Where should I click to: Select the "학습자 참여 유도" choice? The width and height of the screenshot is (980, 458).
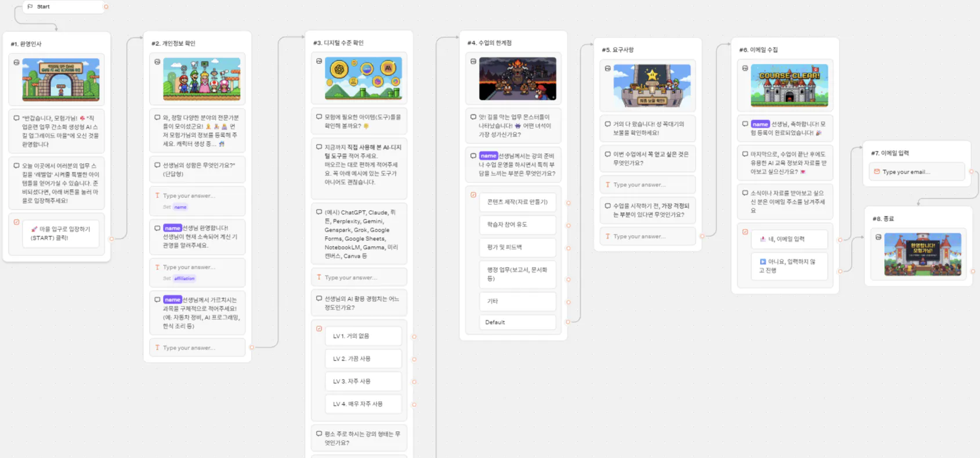coord(518,225)
